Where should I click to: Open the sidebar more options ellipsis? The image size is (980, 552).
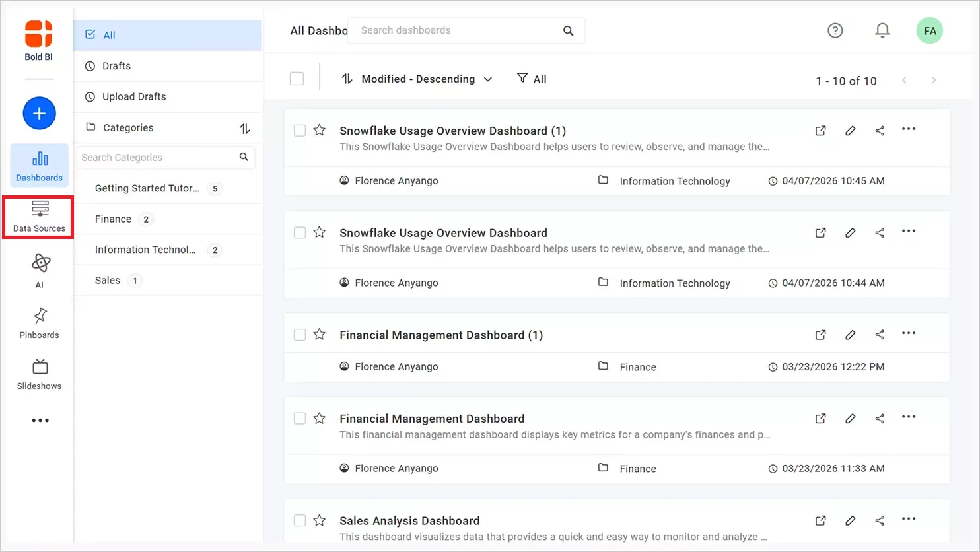click(40, 421)
